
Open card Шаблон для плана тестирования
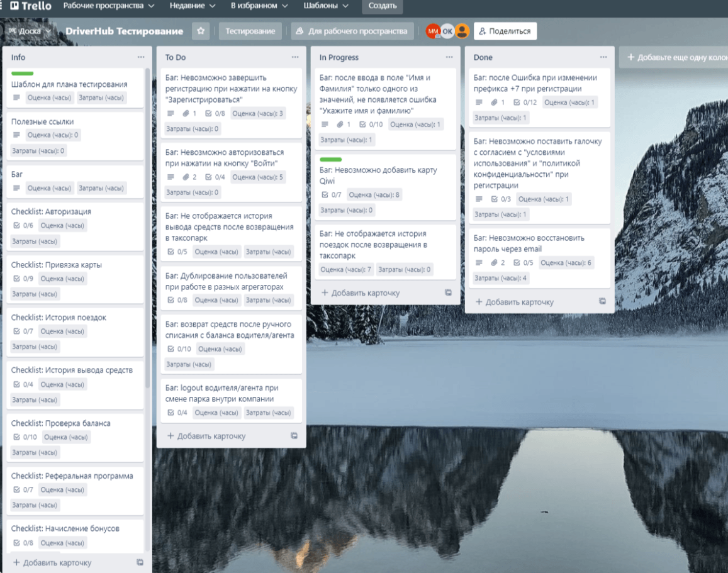pos(76,88)
